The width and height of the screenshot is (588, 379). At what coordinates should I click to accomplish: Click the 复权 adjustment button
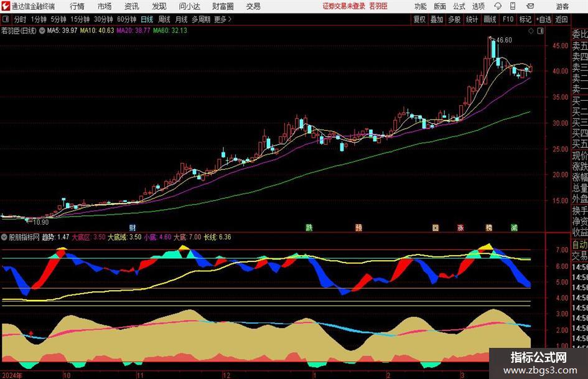419,19
